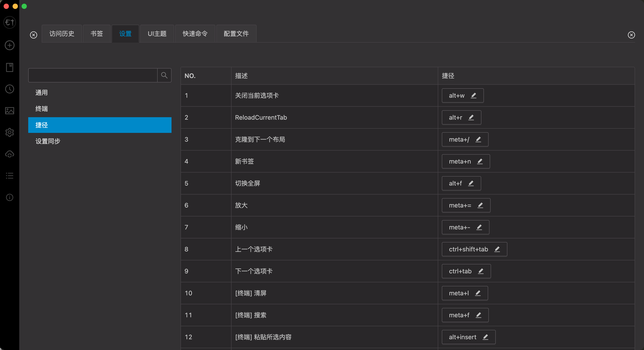644x350 pixels.
Task: Open the settings gear icon in sidebar
Action: click(9, 132)
